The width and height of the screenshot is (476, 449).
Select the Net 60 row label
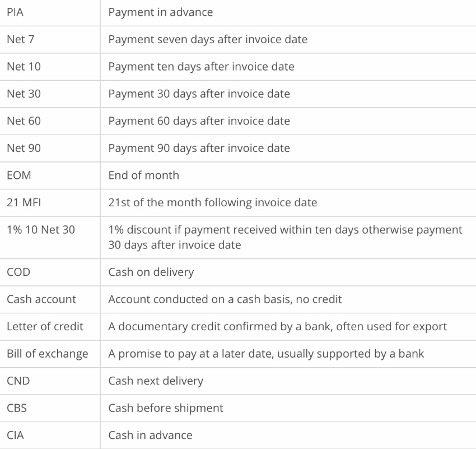pyautogui.click(x=24, y=121)
